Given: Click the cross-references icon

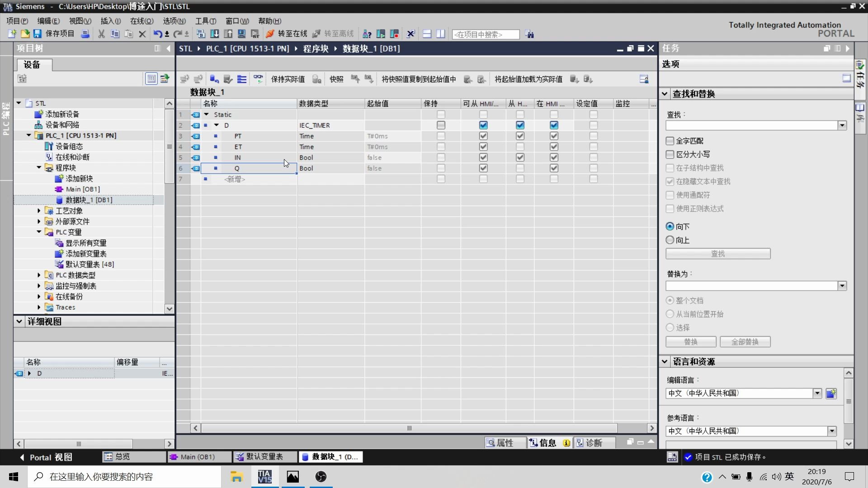Looking at the screenshot, I should (410, 34).
